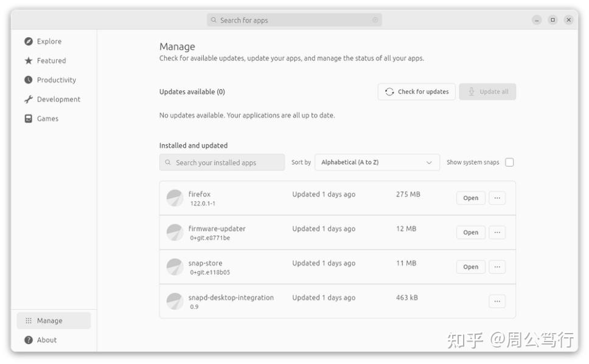
Task: Open more options for snapd-desktop-integration
Action: click(497, 301)
